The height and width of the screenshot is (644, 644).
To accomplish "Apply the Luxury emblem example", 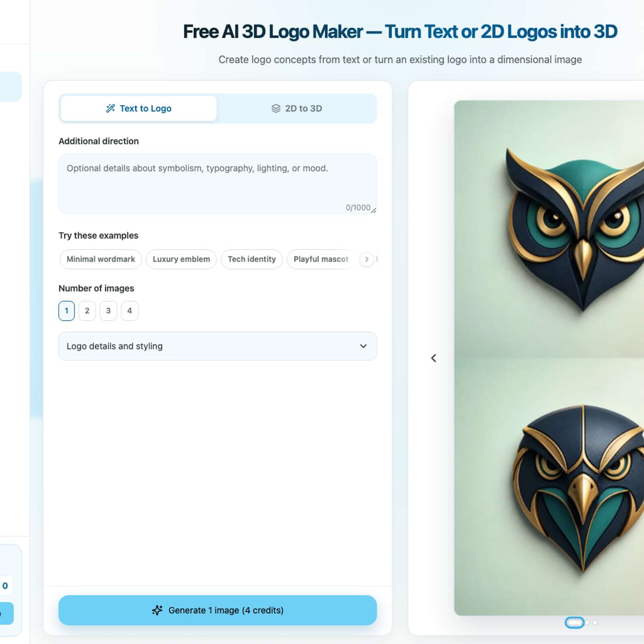I will pos(181,259).
